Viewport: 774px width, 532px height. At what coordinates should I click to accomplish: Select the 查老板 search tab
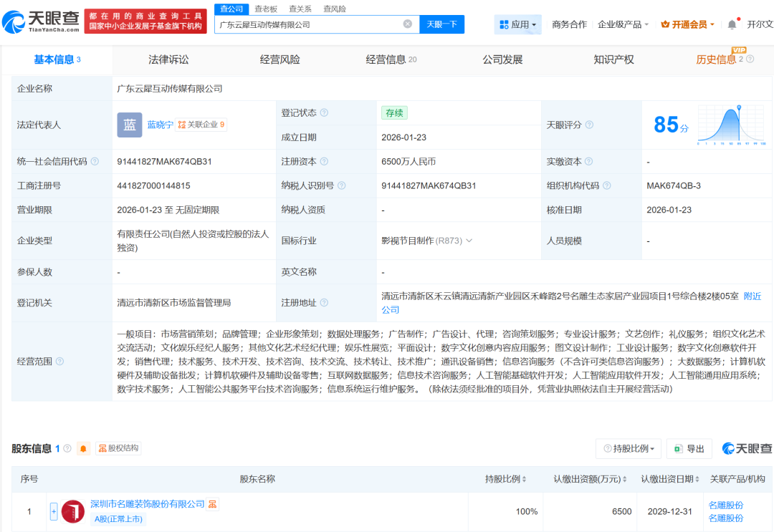[x=266, y=9]
